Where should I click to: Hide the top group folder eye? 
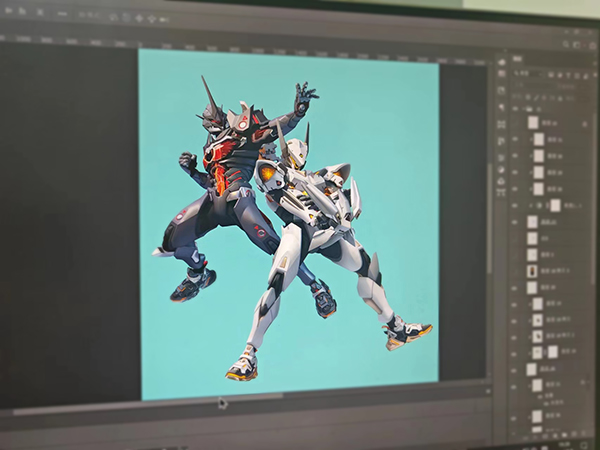coord(515,108)
